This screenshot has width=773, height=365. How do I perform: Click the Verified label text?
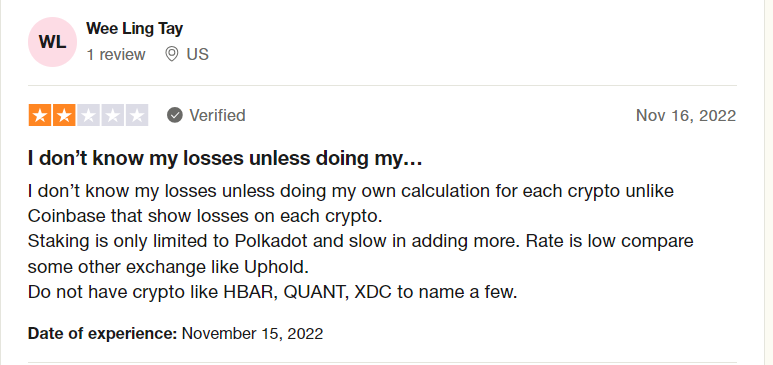click(217, 115)
